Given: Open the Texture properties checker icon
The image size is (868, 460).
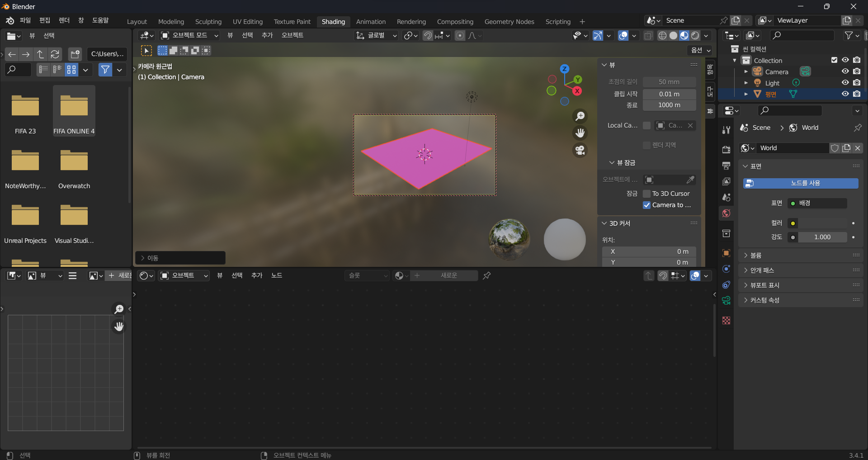Looking at the screenshot, I should click(726, 320).
